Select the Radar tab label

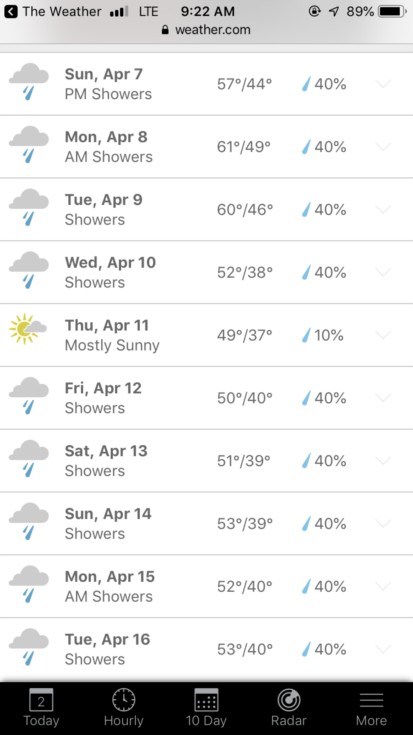pyautogui.click(x=289, y=720)
